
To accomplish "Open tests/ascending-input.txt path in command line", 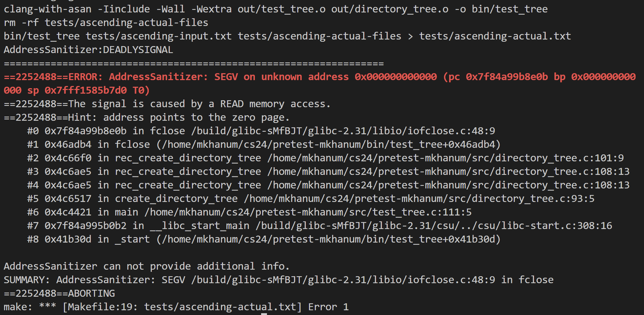I will click(x=158, y=36).
